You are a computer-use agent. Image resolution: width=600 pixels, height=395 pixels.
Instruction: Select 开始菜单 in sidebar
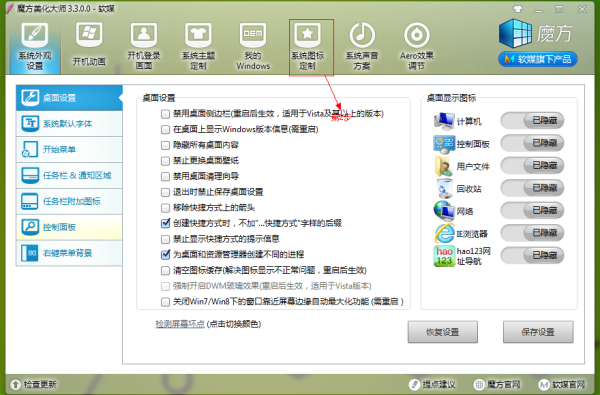click(x=69, y=149)
